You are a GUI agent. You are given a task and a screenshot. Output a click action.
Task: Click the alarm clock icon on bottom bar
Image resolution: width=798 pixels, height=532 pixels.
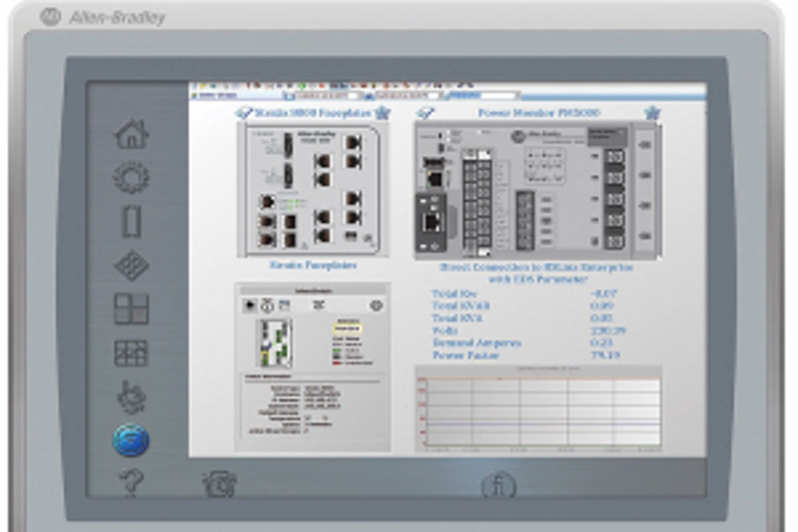tap(219, 483)
